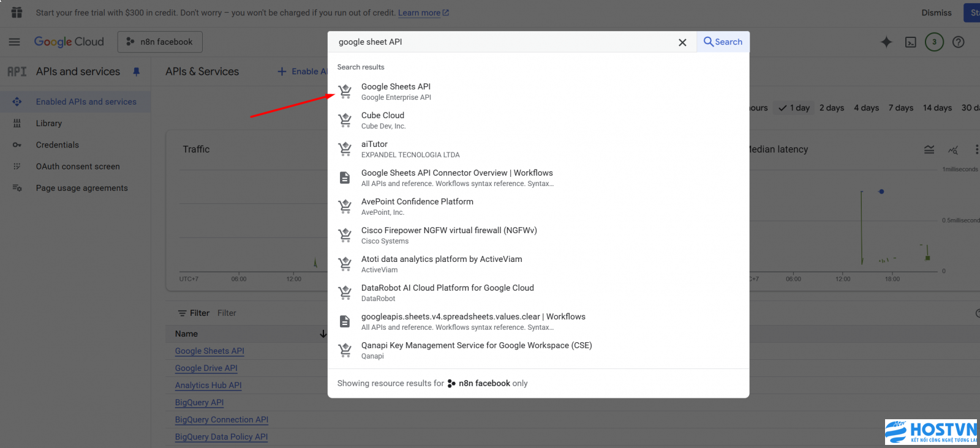Click Enable APIs plus button
This screenshot has width=980, height=448.
point(302,72)
